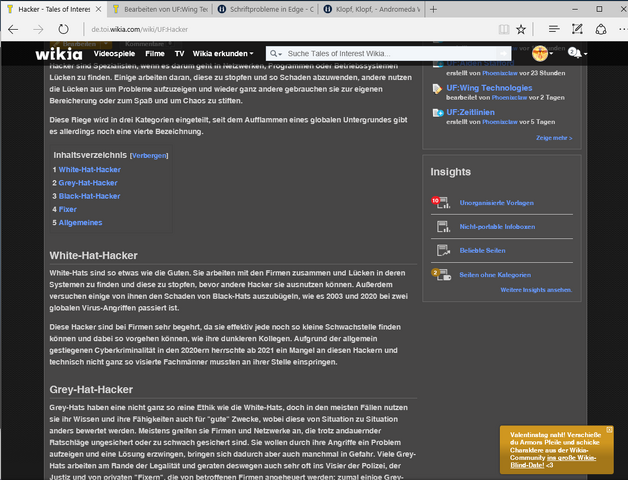Click the new-page icon beside UF:Zeitlinien
The height and width of the screenshot is (480, 628).
point(438,113)
